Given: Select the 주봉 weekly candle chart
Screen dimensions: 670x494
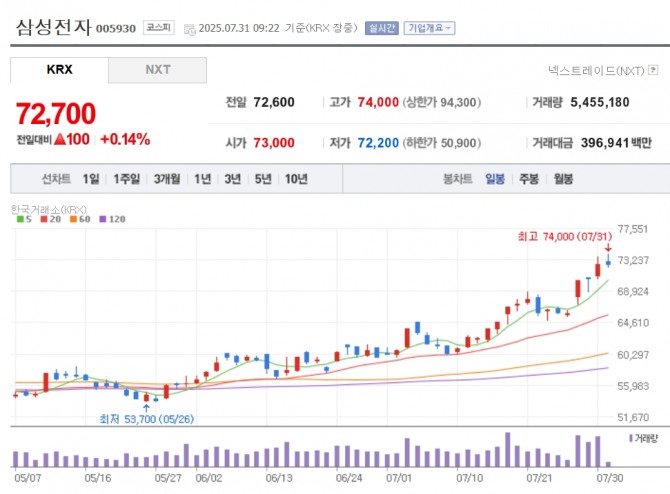Looking at the screenshot, I should click(528, 179).
